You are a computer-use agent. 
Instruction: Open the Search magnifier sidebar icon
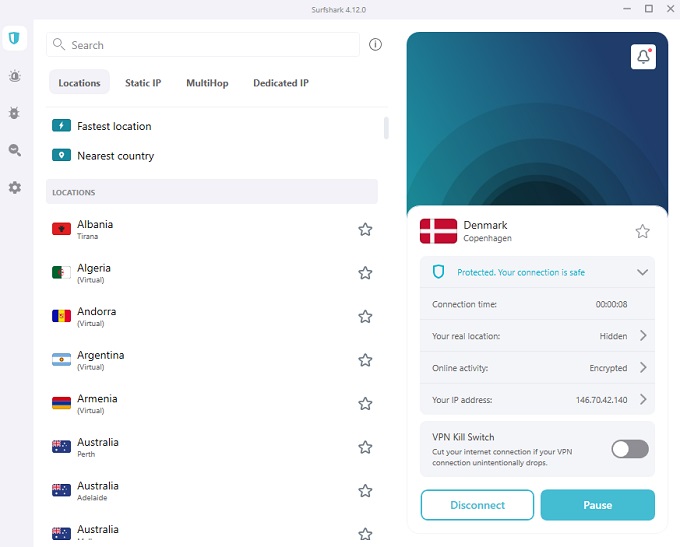15,150
